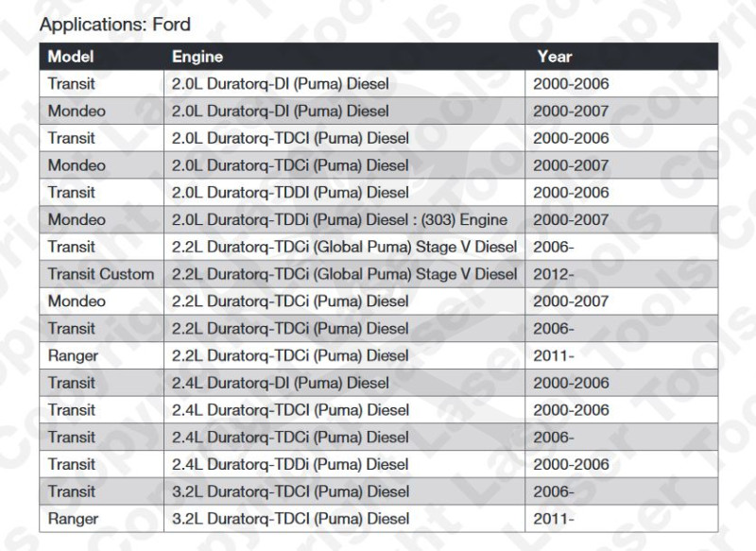The width and height of the screenshot is (756, 551).
Task: Click the Ranger 2.2L Duratorq-TDCi engine cell
Action: point(344,355)
